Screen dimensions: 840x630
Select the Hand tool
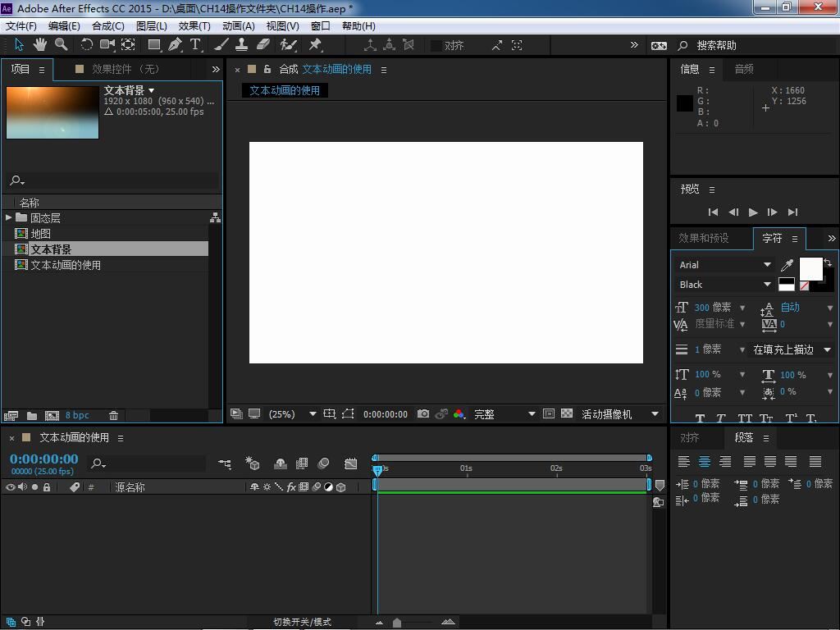pos(40,45)
